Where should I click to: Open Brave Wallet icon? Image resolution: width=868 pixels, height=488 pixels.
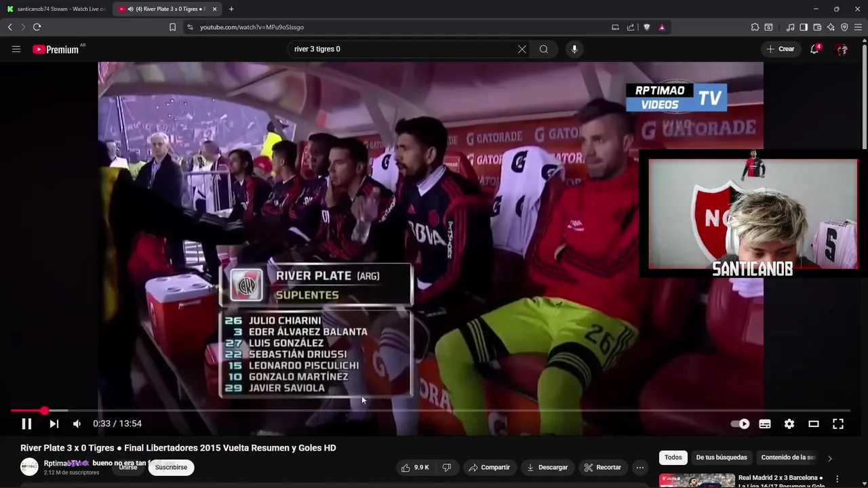click(817, 27)
